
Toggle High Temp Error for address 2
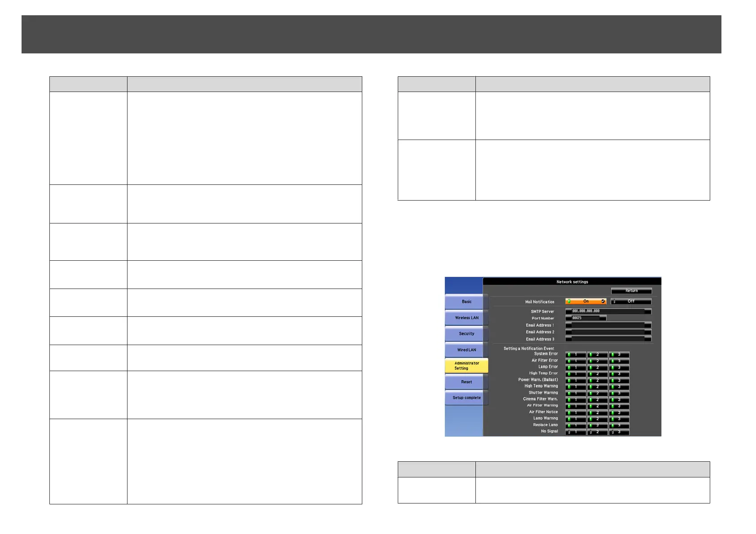pyautogui.click(x=598, y=374)
